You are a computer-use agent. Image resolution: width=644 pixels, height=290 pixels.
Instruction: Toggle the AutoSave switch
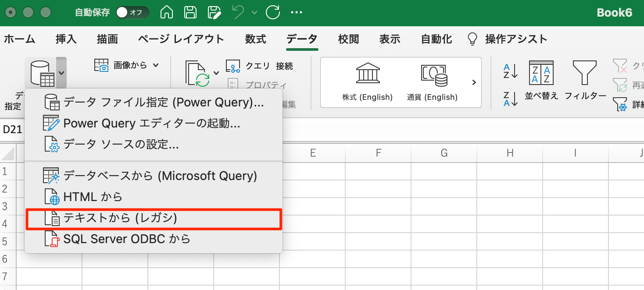[x=132, y=12]
